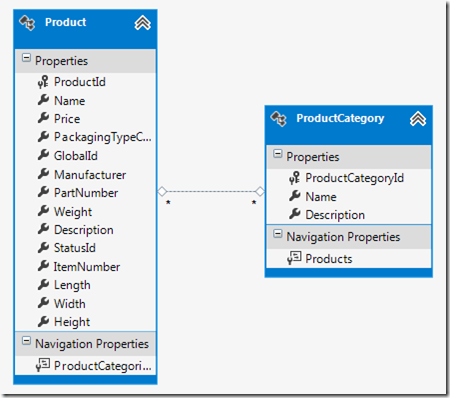Click navigation icon beside Products
Viewport: 450px width, 398px height.
(x=294, y=258)
